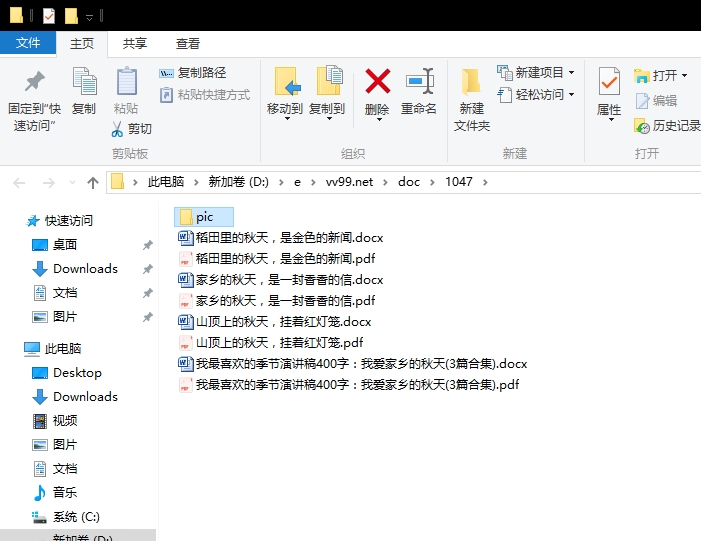The image size is (701, 541).
Task: Open 视频 folder in sidebar
Action: pos(55,421)
